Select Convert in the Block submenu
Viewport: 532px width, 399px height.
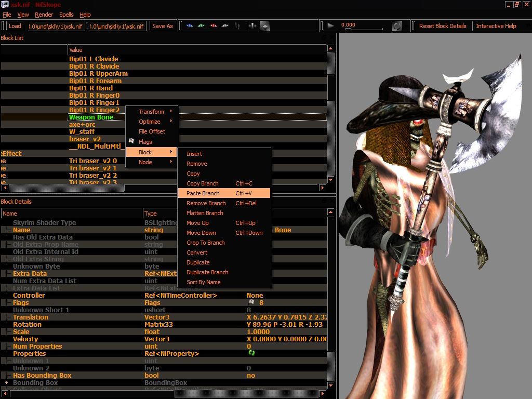pyautogui.click(x=224, y=252)
